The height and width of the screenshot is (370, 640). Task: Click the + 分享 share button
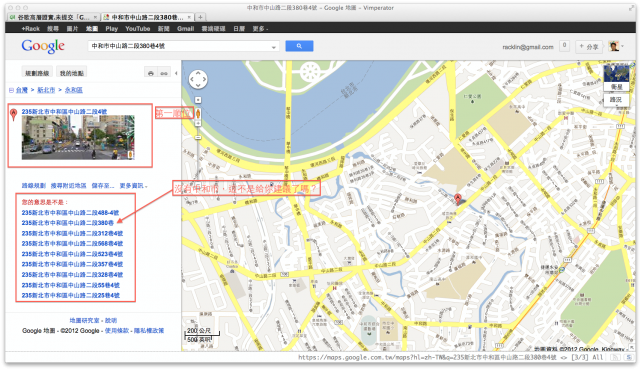pyautogui.click(x=589, y=47)
